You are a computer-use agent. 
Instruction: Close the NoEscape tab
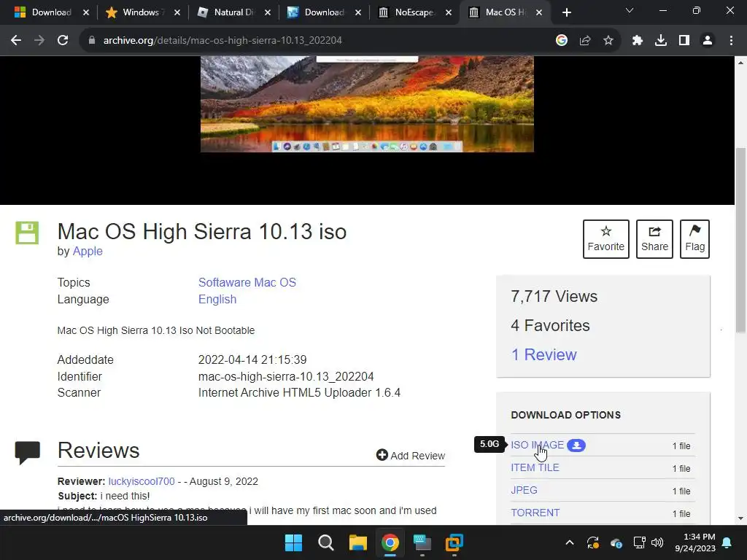click(x=449, y=13)
